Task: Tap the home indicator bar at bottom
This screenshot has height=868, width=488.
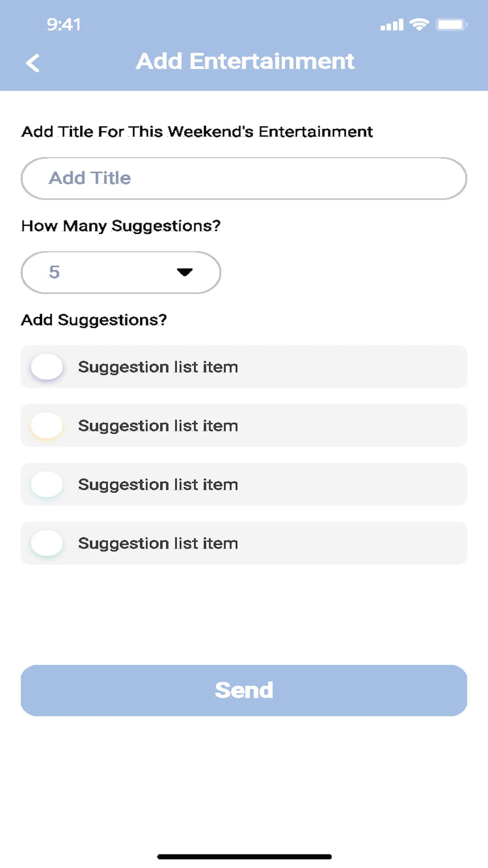Action: (244, 857)
